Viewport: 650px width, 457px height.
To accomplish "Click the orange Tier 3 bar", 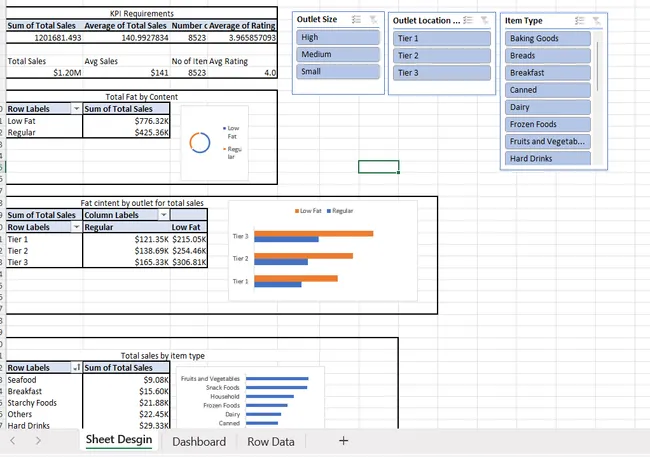I will (x=314, y=233).
